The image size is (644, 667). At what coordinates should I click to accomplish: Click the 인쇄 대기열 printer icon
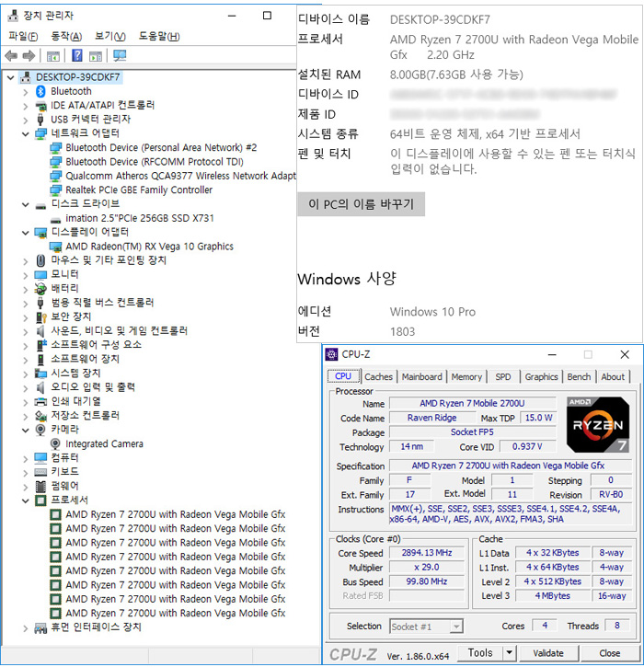(x=40, y=401)
